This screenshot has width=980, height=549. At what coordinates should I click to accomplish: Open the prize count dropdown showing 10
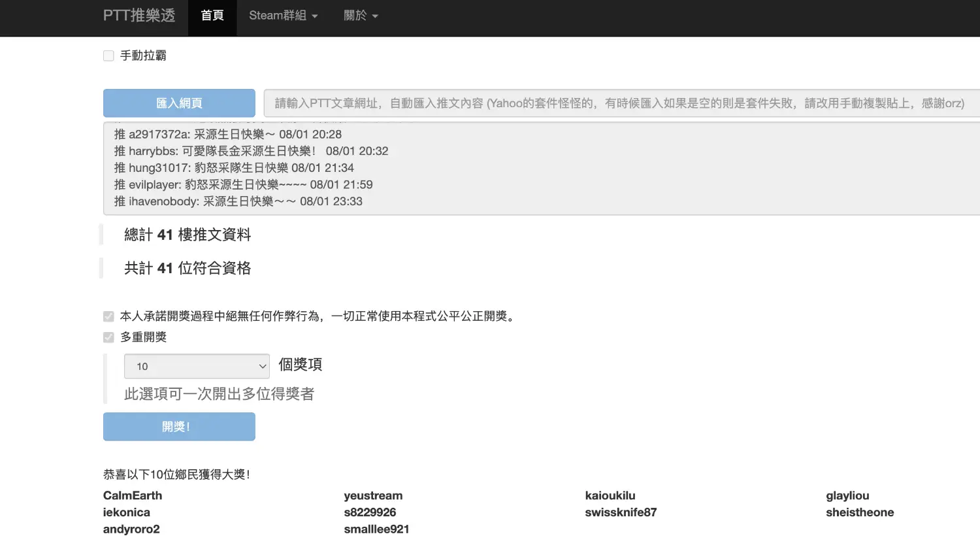[x=197, y=367]
